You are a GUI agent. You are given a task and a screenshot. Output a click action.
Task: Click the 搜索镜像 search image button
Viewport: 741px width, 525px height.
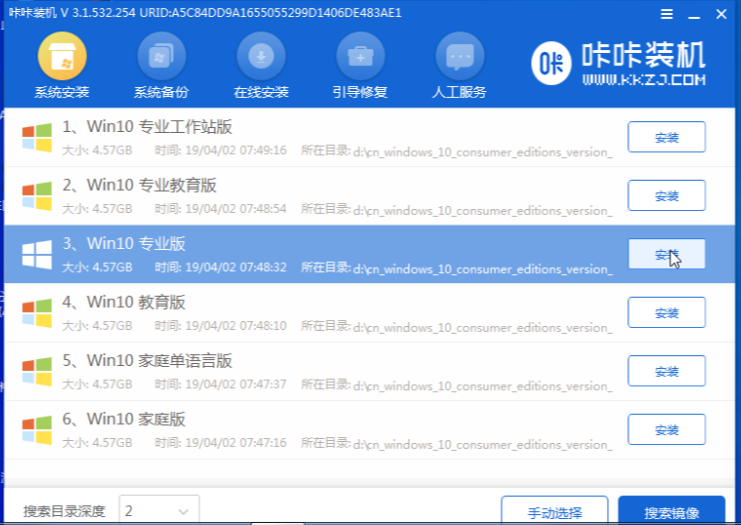[671, 512]
